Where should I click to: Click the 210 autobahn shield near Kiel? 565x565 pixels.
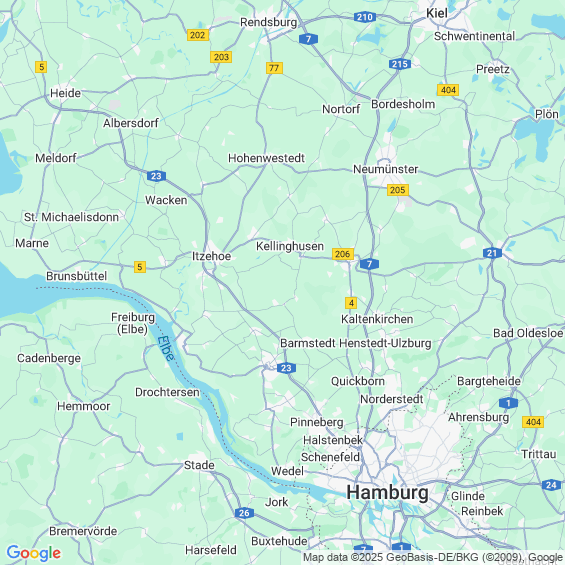(365, 17)
